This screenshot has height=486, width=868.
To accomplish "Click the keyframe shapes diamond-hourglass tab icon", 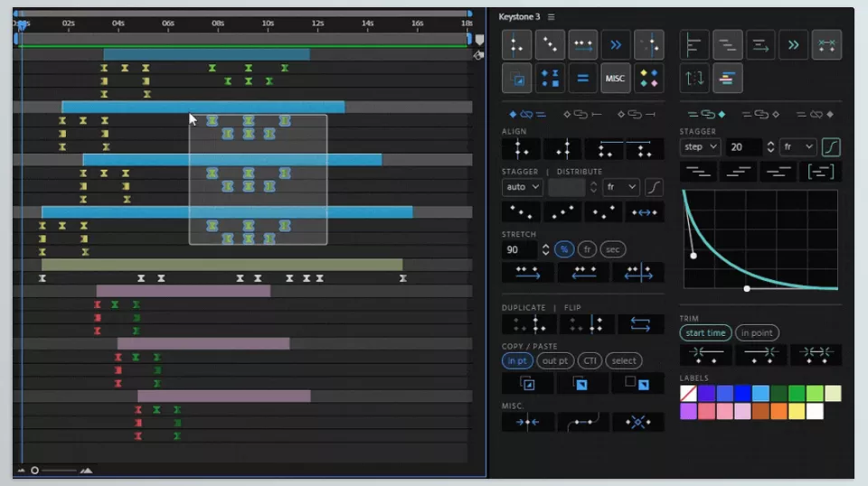I will pyautogui.click(x=550, y=79).
